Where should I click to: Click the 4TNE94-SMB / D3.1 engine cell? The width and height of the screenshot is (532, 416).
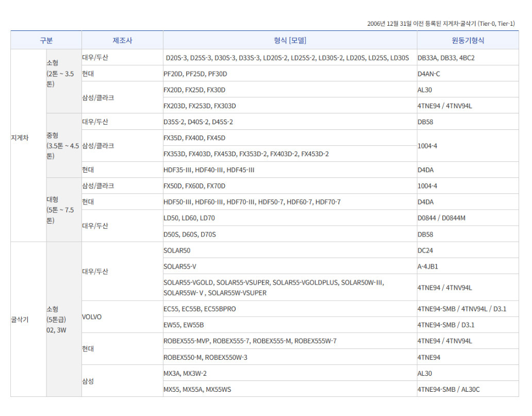tap(468, 325)
